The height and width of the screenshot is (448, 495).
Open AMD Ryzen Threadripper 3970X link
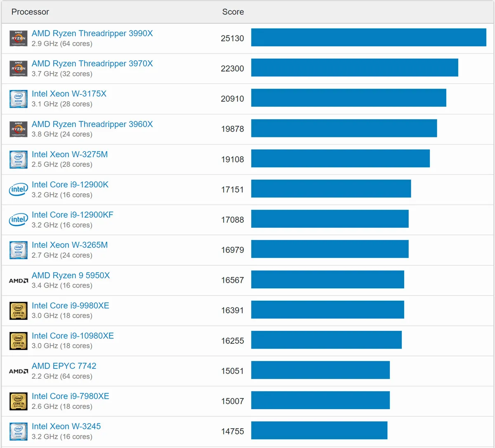point(92,64)
